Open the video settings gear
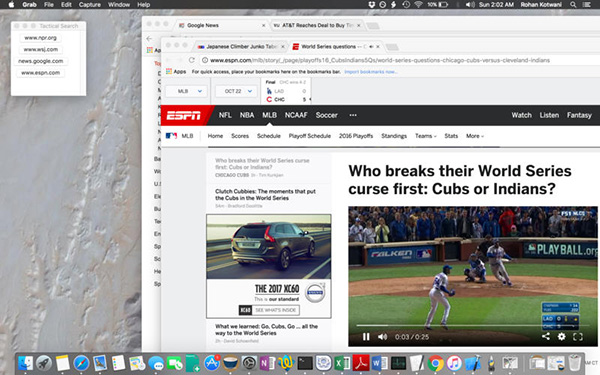This screenshot has width=600, height=375. coord(561,336)
